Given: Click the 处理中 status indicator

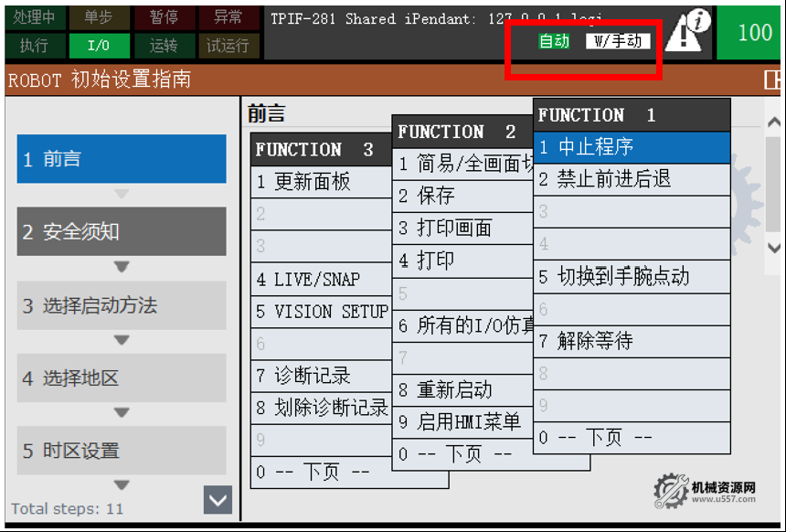Looking at the screenshot, I should point(36,16).
